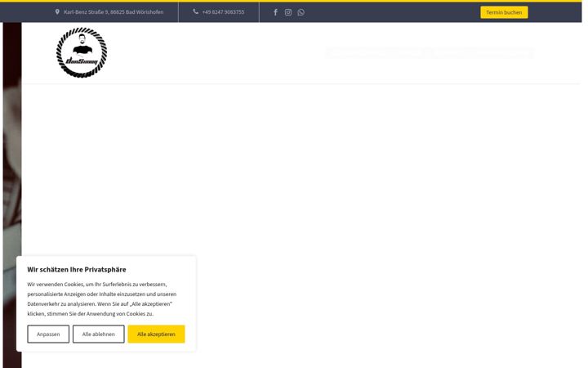Image resolution: width=588 pixels, height=368 pixels.
Task: Click the location pin icon in top bar
Action: [x=57, y=12]
